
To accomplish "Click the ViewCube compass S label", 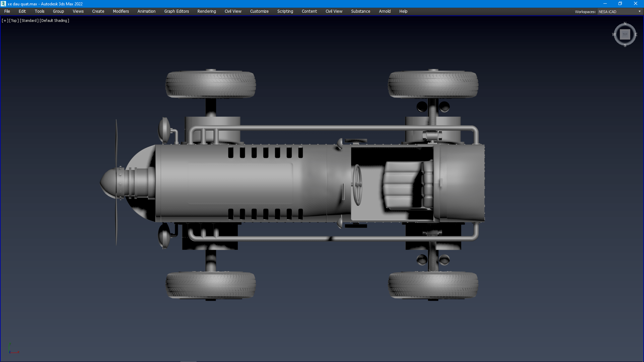I will 625,46.
